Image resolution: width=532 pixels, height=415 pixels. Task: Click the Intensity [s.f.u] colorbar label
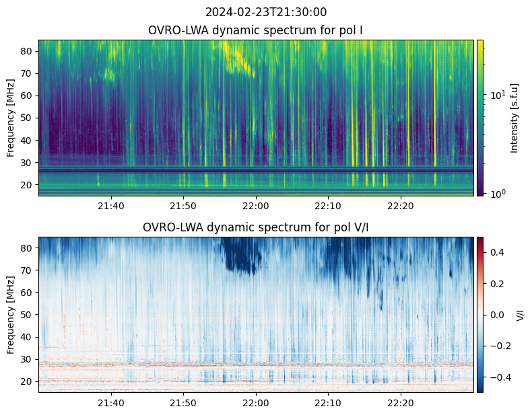[x=515, y=118]
